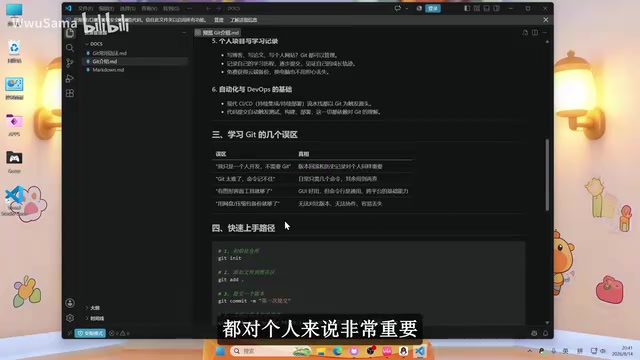Open the Explorer view in the activity bar
The image size is (640, 360).
point(70,33)
